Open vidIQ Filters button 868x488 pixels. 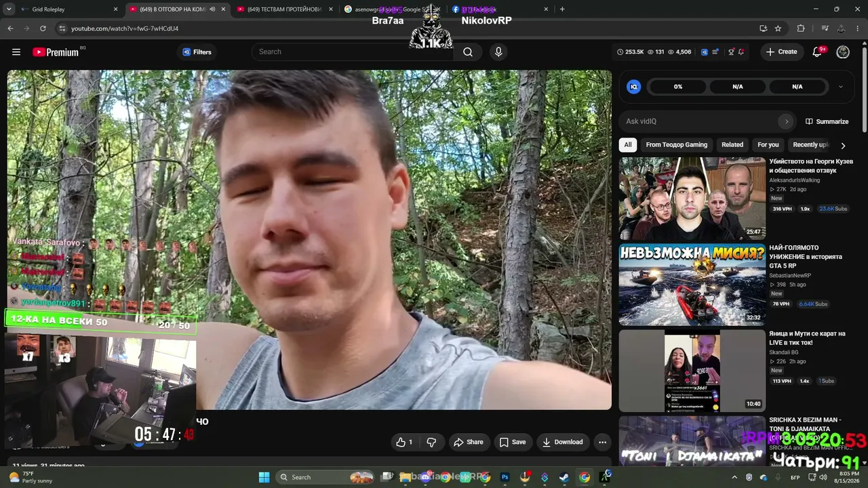197,52
